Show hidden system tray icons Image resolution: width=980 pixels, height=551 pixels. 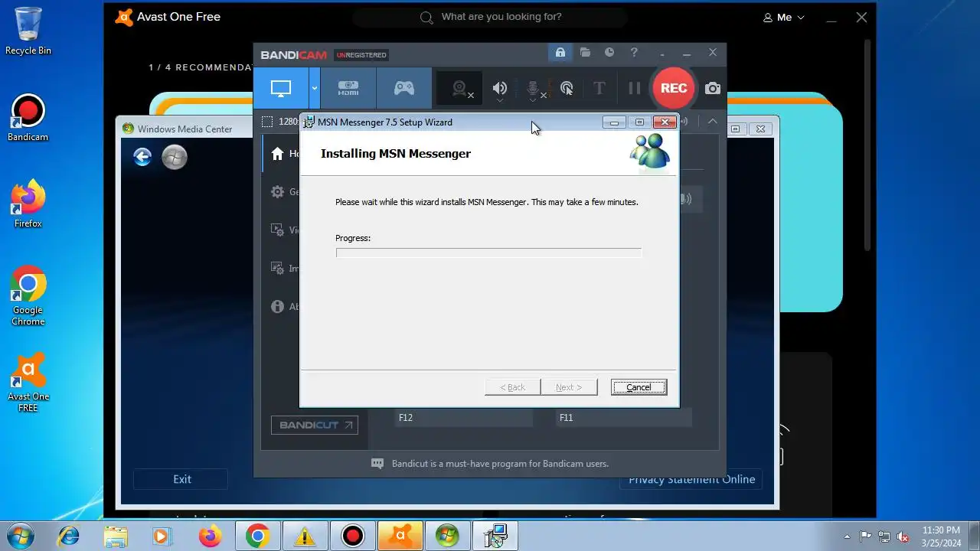pyautogui.click(x=847, y=536)
